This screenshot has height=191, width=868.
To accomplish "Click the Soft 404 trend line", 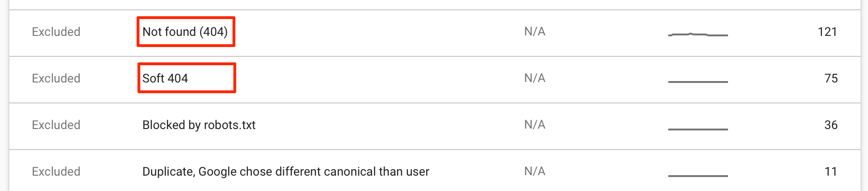I will point(698,82).
